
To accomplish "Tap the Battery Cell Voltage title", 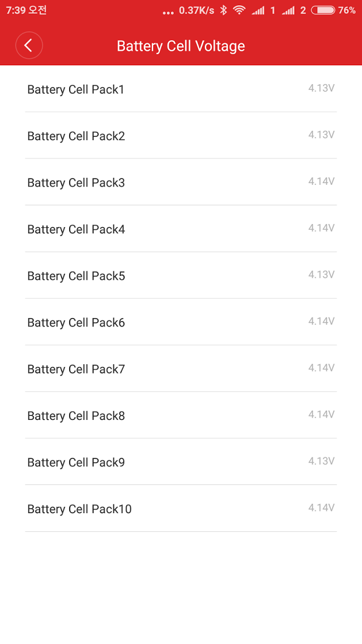I will (181, 46).
